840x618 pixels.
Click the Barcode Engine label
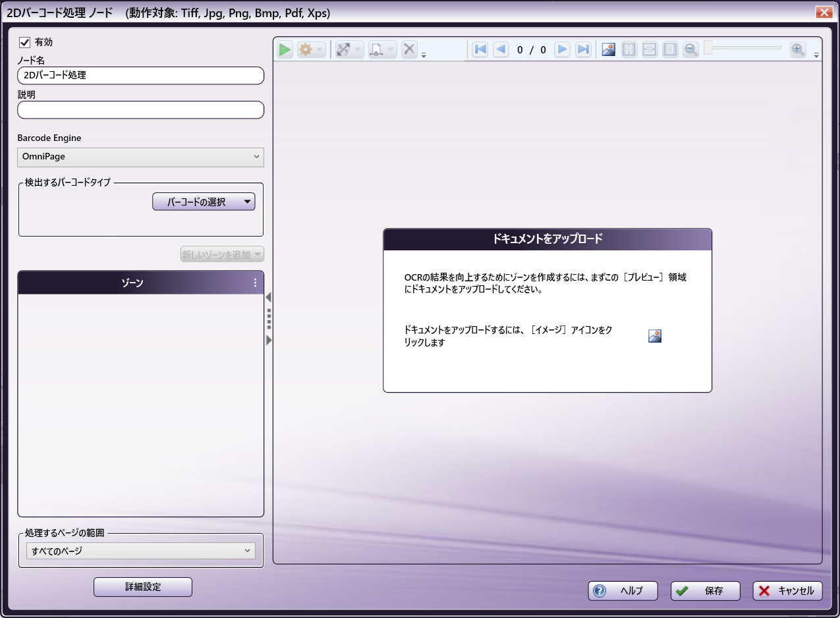click(x=49, y=138)
